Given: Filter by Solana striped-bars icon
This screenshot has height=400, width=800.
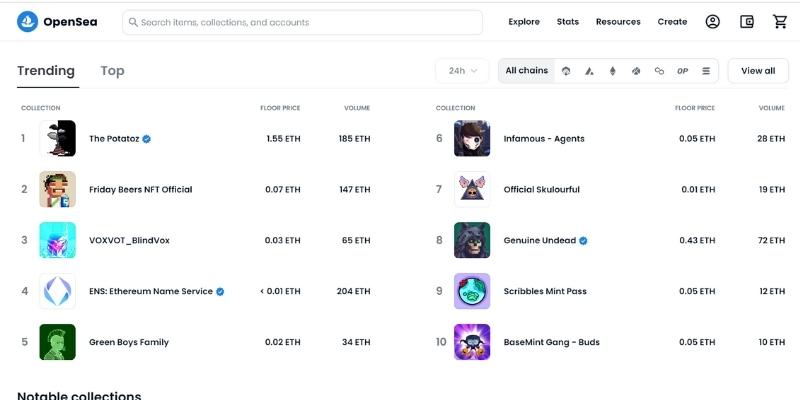Looking at the screenshot, I should 706,71.
